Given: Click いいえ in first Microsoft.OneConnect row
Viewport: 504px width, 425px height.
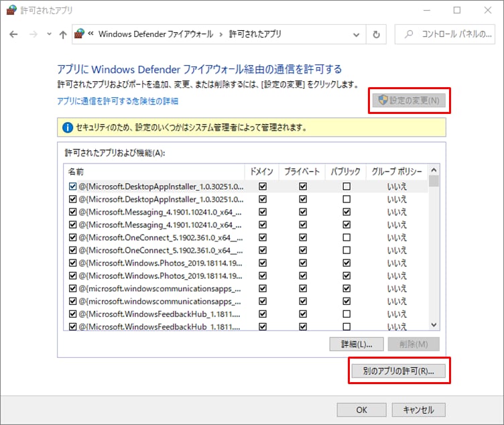Looking at the screenshot, I should 397,237.
